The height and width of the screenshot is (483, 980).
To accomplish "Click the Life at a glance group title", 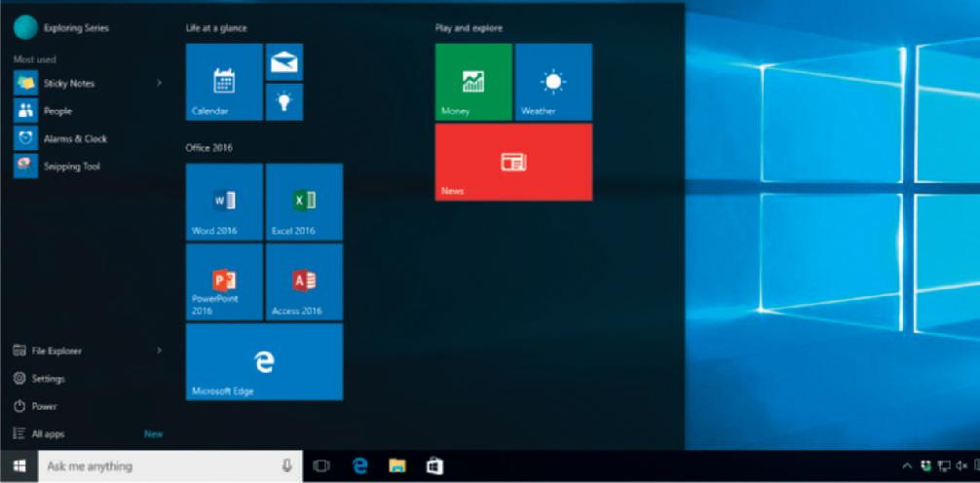I will click(216, 28).
